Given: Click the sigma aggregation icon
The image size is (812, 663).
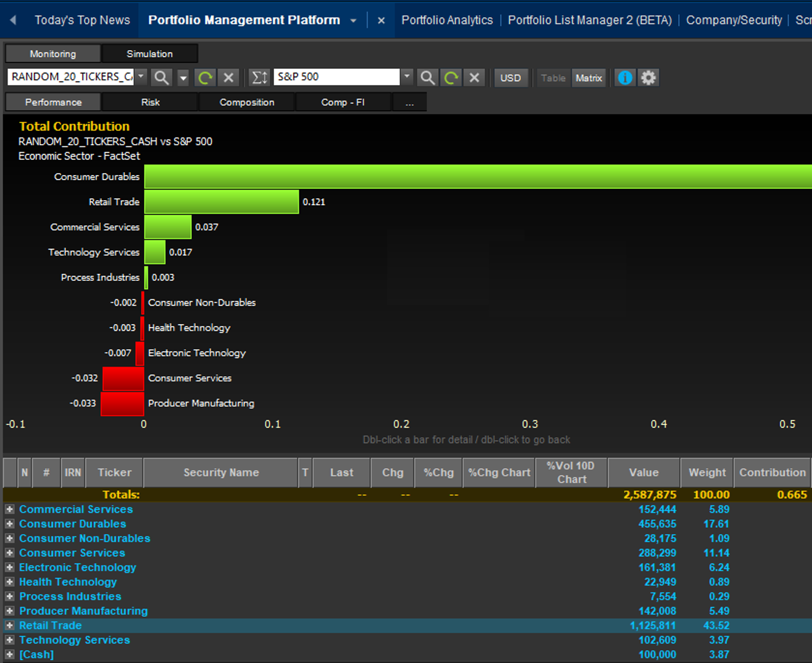Looking at the screenshot, I should tap(259, 77).
